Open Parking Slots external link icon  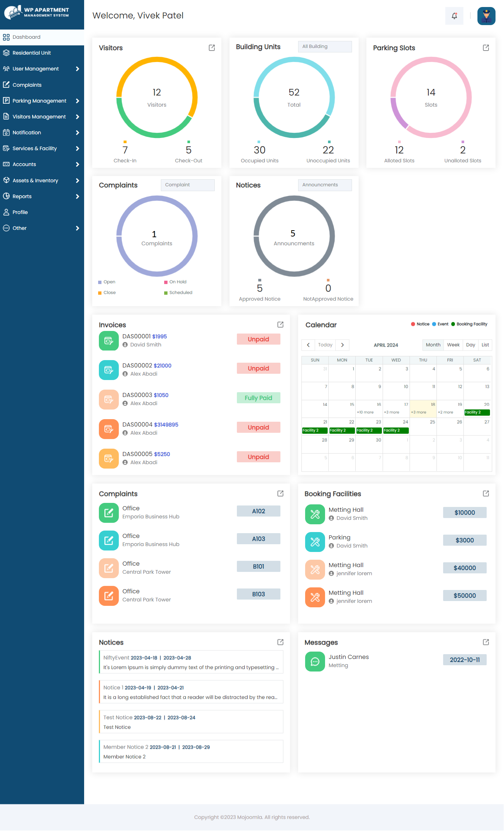(486, 48)
